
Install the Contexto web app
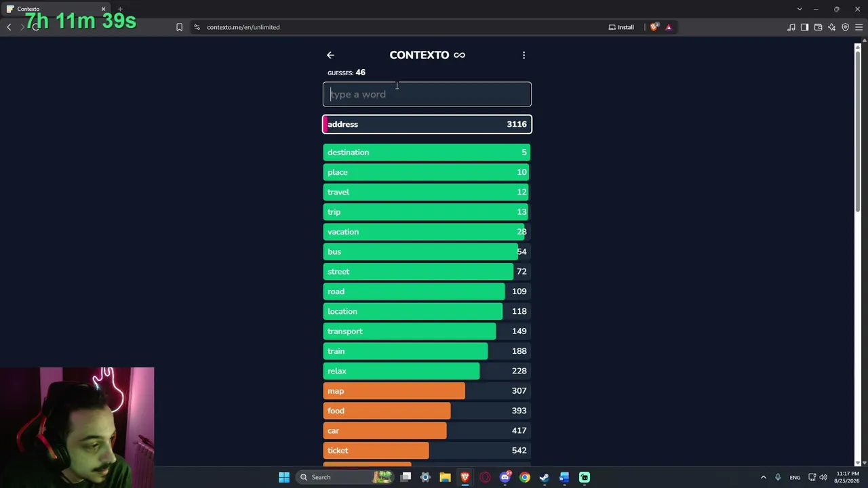click(x=621, y=27)
